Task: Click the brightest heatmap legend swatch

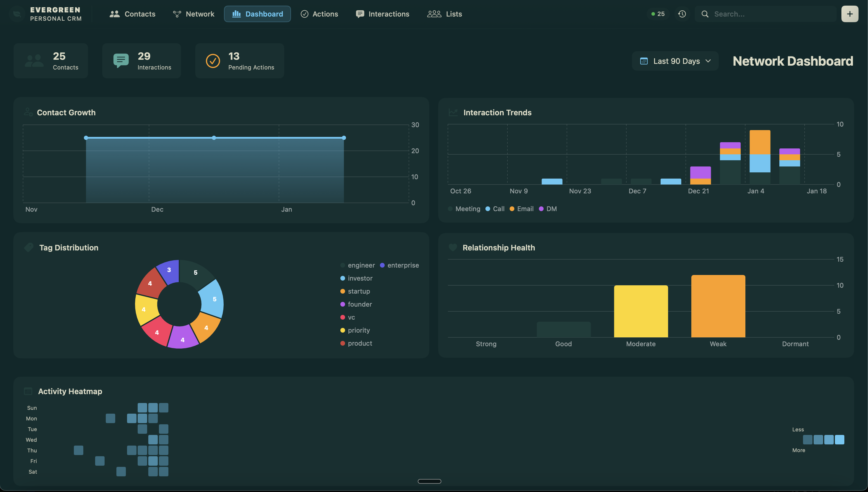Action: 839,440
